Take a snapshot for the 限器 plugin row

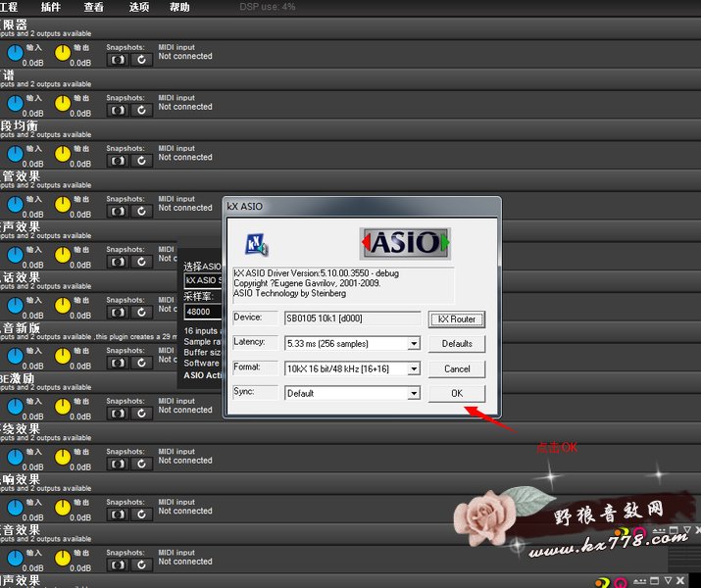point(118,60)
